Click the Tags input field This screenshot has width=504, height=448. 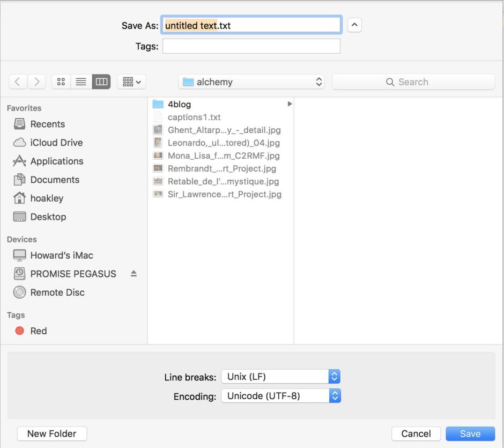point(251,47)
